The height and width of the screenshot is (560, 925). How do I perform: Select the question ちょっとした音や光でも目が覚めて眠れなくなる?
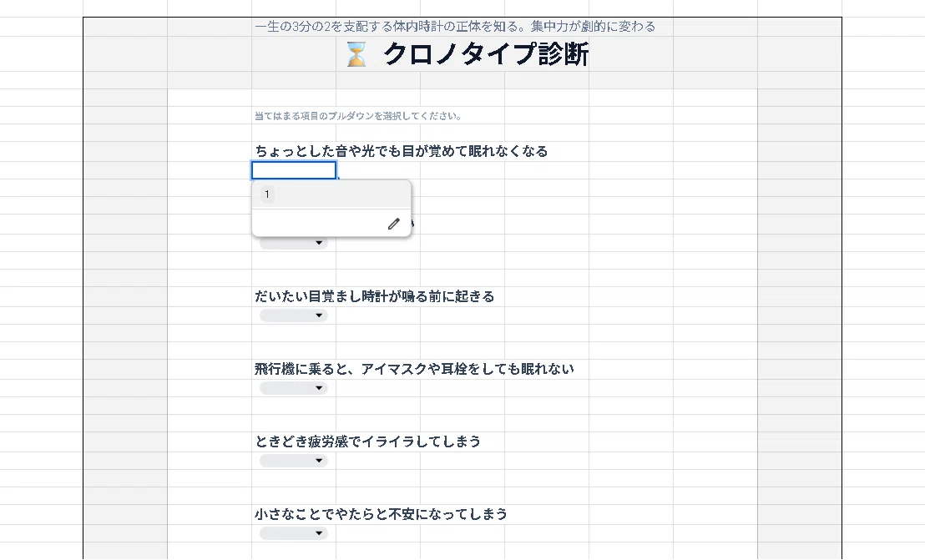pos(402,152)
